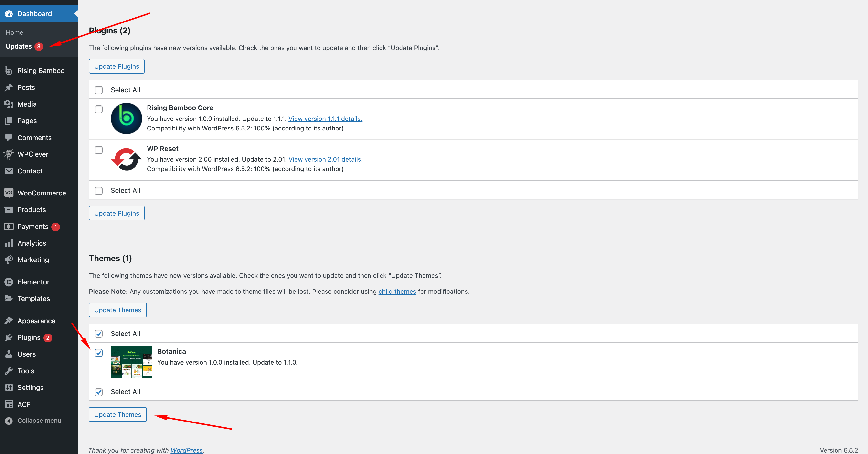This screenshot has width=868, height=454.
Task: Click the Media library icon
Action: 9,104
